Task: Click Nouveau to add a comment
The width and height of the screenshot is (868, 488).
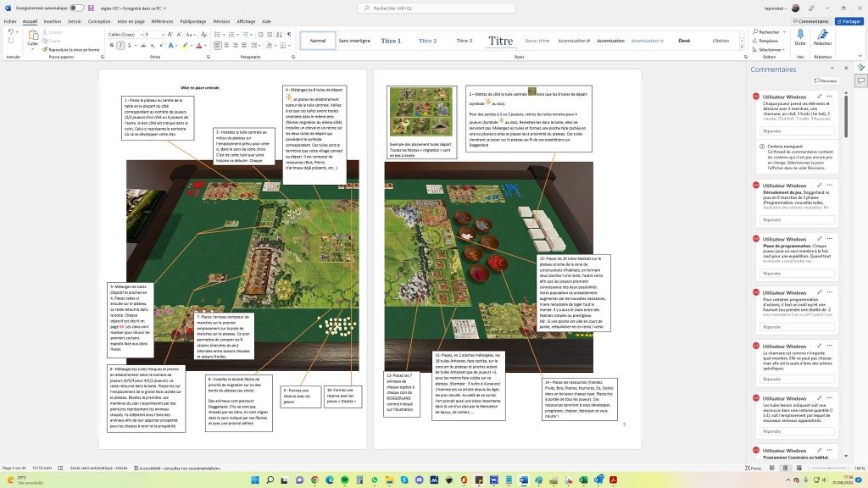Action: click(x=826, y=80)
